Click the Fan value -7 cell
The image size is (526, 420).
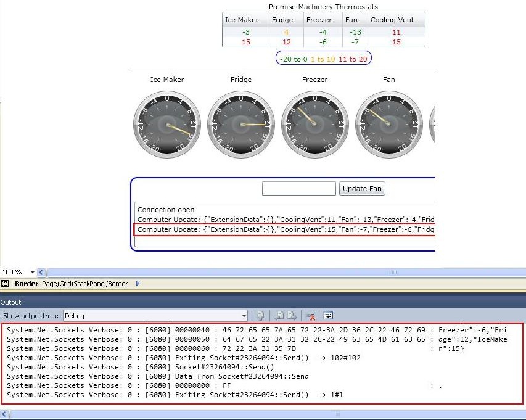pyautogui.click(x=355, y=42)
